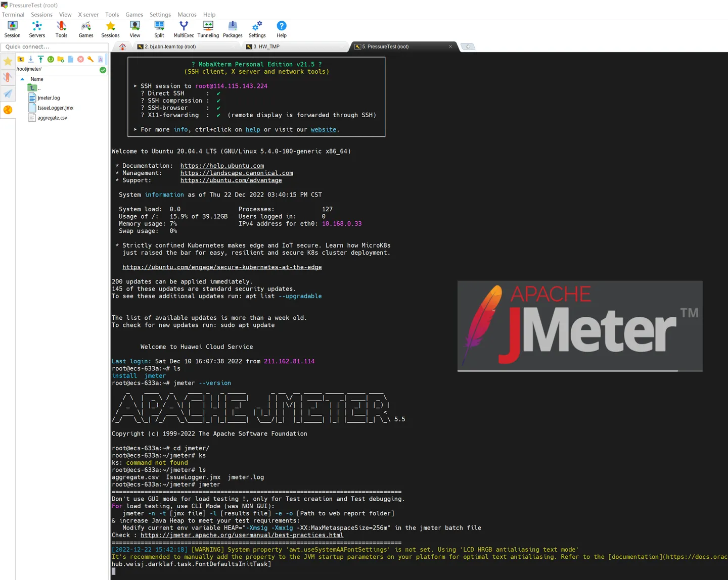Open the Macros menu
The height and width of the screenshot is (580, 728).
(187, 15)
